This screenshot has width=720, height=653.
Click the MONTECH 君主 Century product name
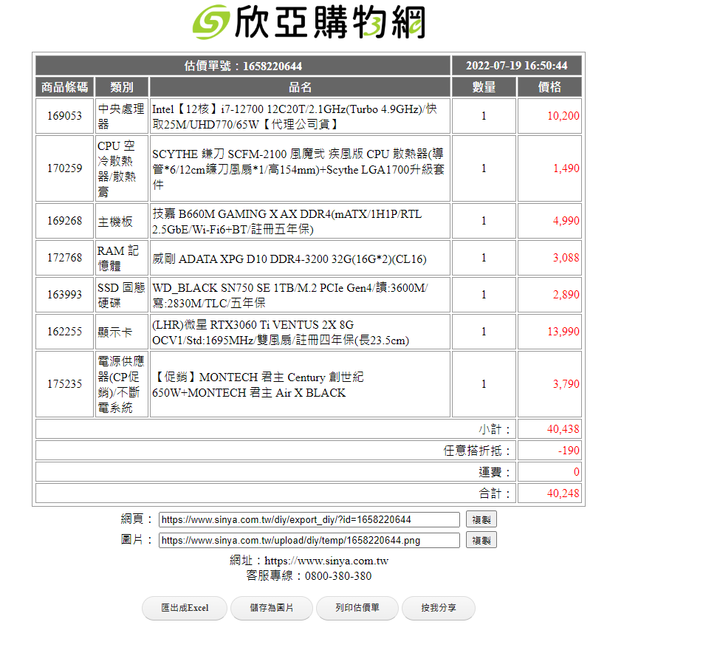(258, 384)
